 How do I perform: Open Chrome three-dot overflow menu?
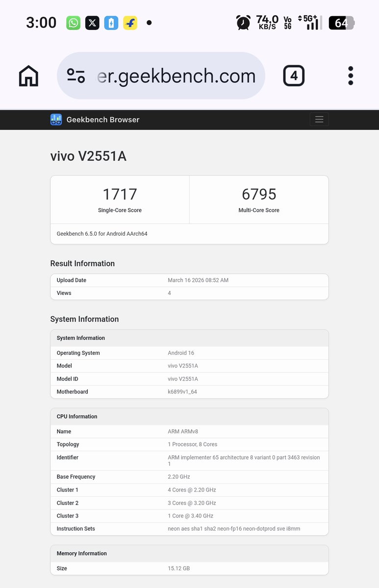click(x=351, y=76)
